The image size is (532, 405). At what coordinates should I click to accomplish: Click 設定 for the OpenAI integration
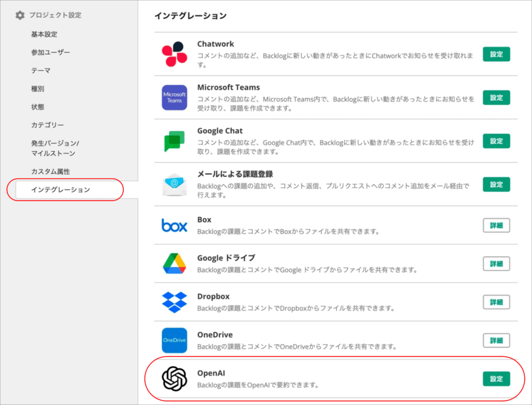click(x=496, y=379)
